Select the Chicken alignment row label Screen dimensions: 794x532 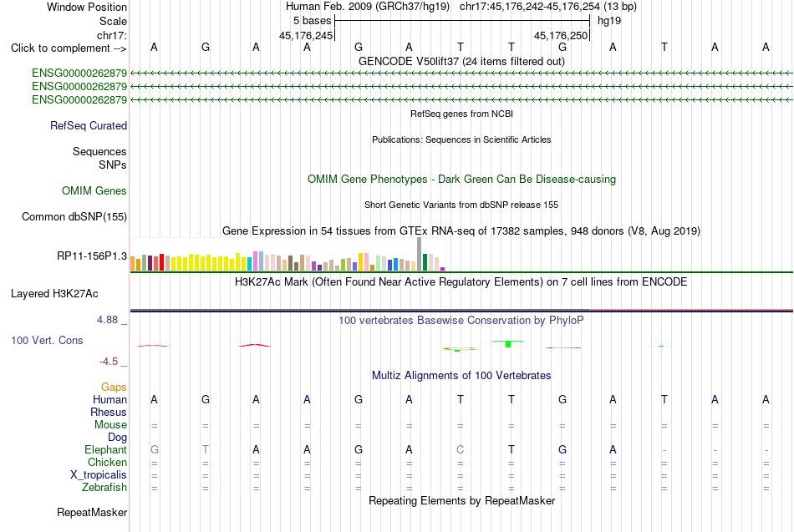[x=107, y=463]
